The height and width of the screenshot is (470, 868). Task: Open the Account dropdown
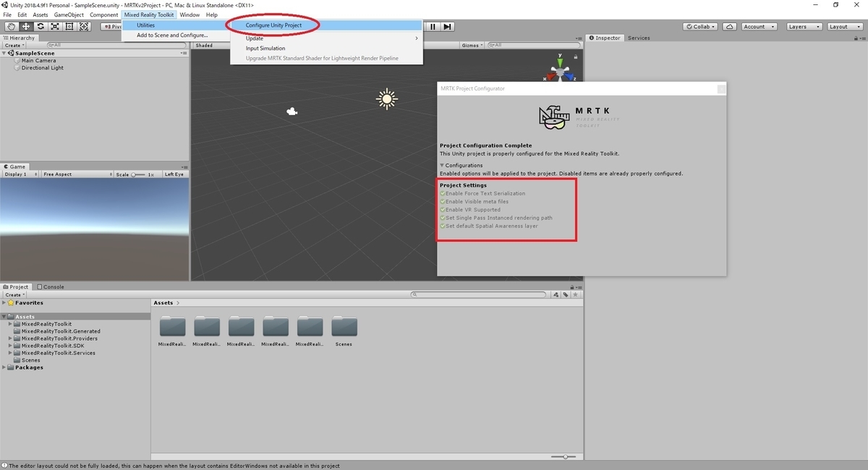pyautogui.click(x=757, y=27)
